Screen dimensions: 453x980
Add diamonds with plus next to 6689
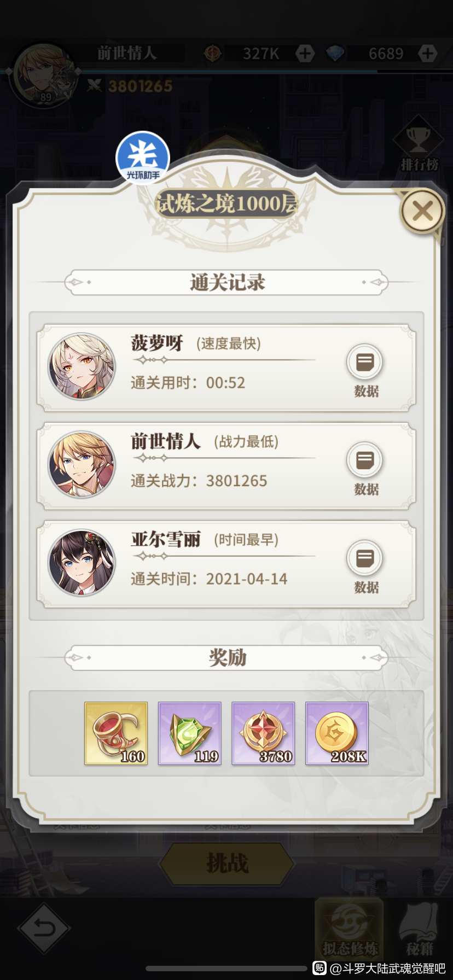(427, 53)
